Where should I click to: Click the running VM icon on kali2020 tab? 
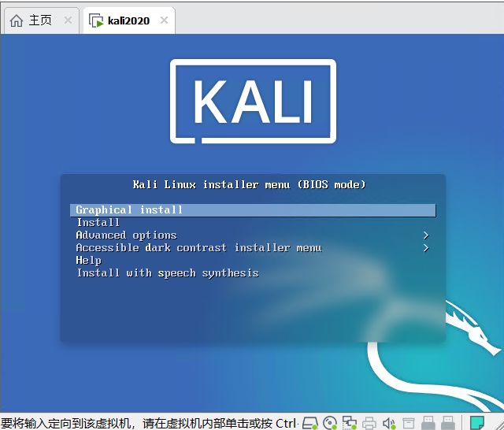coord(96,21)
